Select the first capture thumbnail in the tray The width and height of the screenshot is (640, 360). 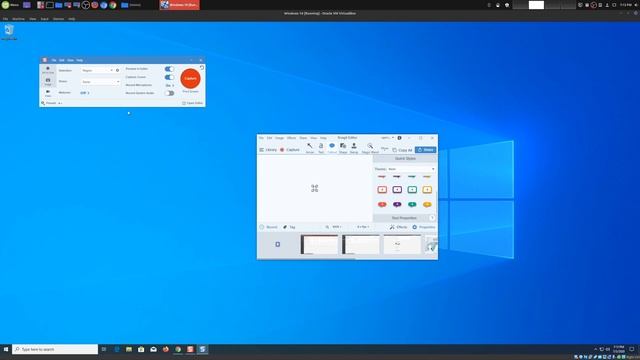(319, 244)
